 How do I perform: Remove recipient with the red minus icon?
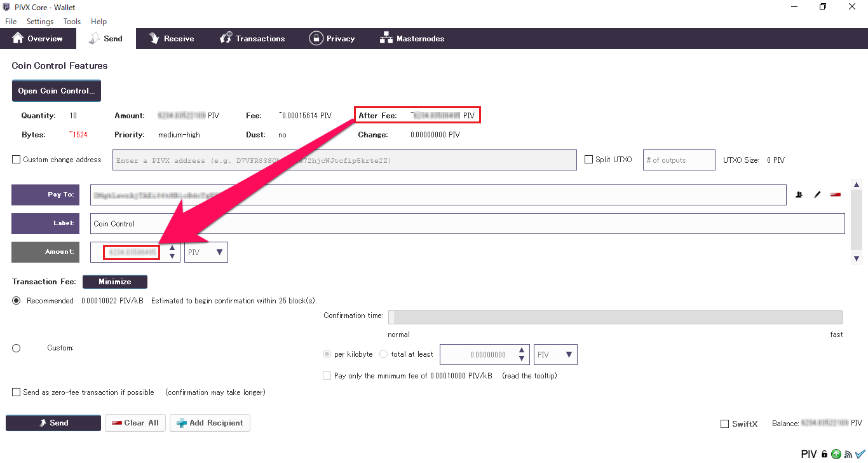pos(836,195)
